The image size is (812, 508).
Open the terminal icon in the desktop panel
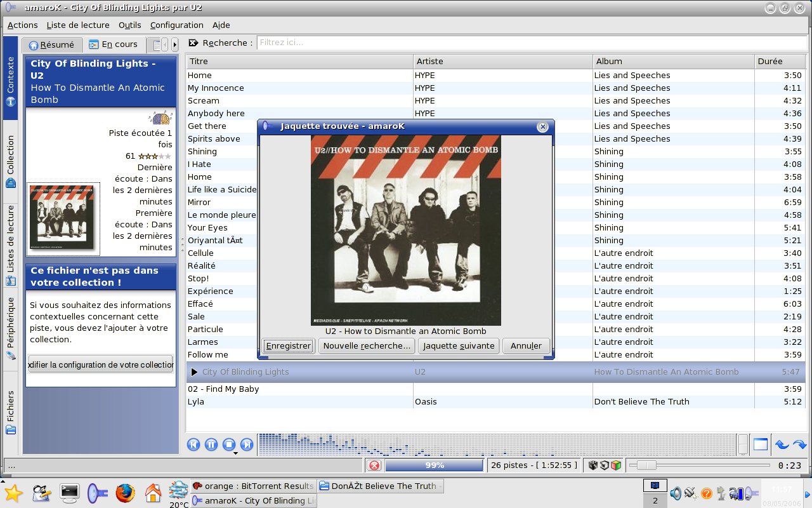[x=69, y=493]
